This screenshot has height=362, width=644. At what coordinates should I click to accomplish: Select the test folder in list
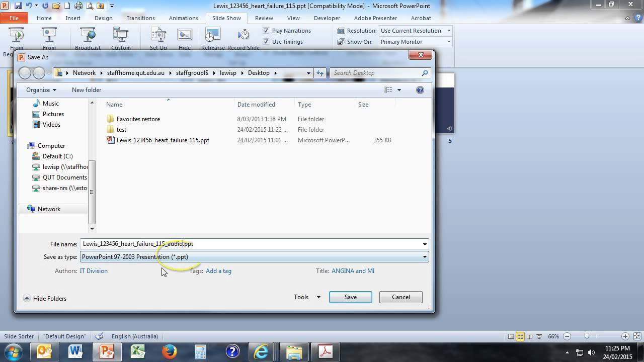tap(121, 130)
